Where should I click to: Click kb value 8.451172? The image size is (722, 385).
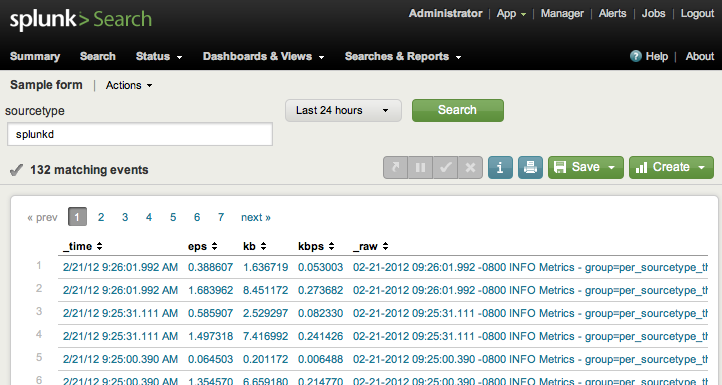click(266, 291)
